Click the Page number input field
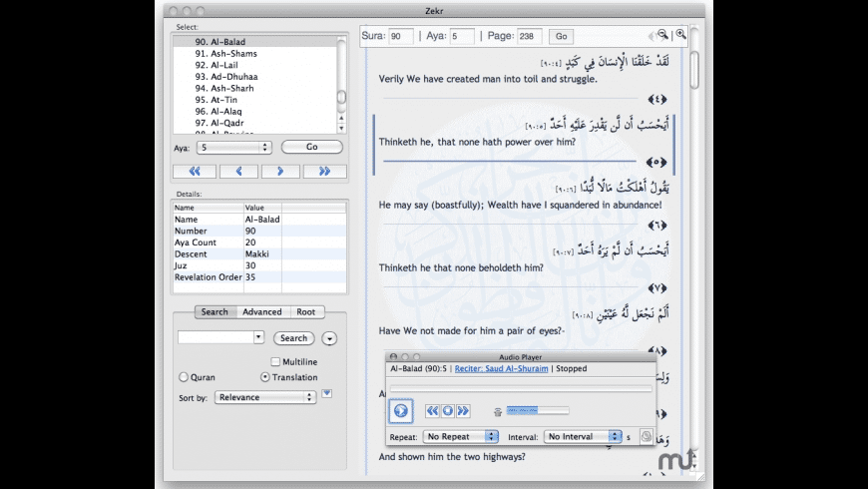Viewport: 868px width, 489px height. (529, 36)
